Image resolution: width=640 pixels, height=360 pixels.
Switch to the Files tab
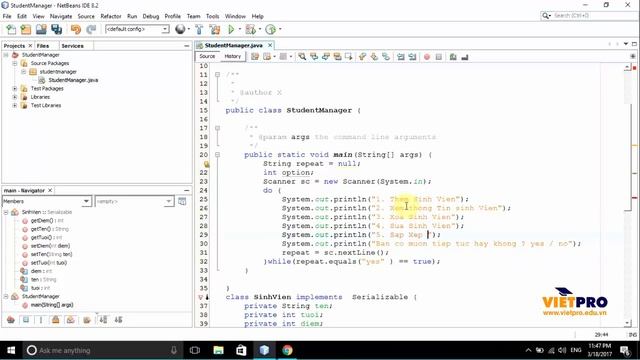pyautogui.click(x=43, y=46)
